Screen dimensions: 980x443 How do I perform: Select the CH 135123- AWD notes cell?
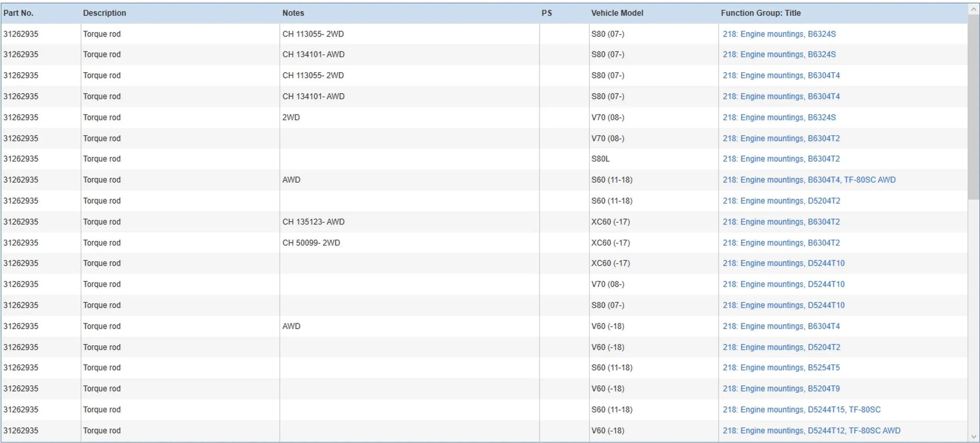click(313, 222)
